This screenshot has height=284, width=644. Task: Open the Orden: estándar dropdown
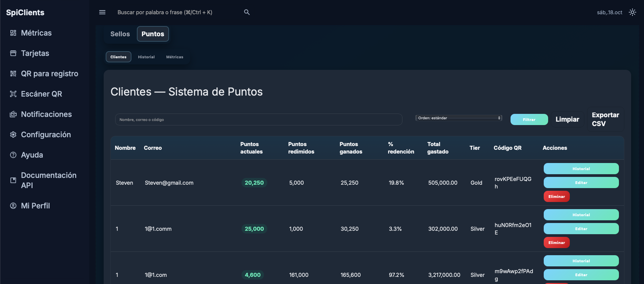point(459,118)
